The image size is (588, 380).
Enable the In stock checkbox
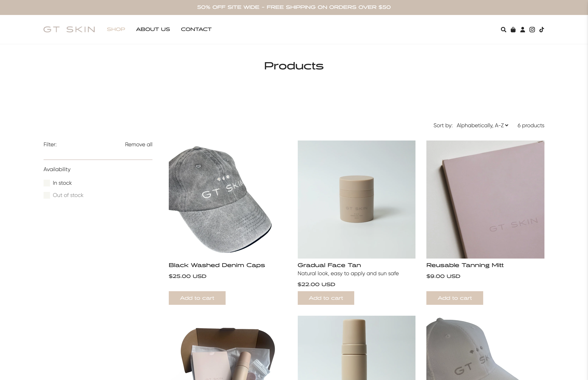pos(47,183)
